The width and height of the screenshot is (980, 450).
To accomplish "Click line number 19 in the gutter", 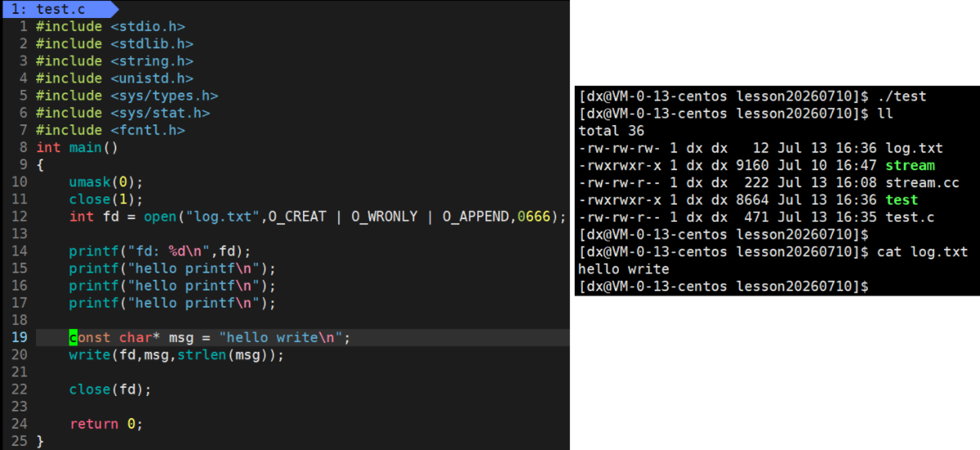I will click(20, 337).
